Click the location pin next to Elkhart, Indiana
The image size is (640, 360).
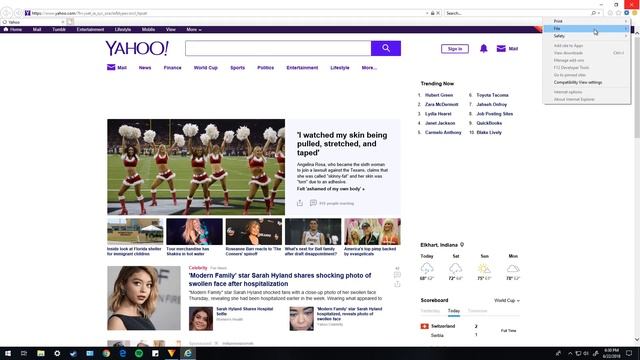pos(462,244)
